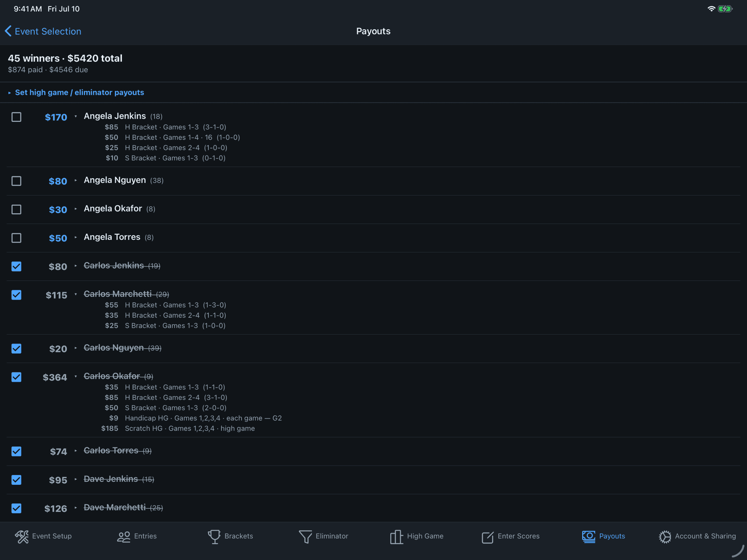Select the Angela Jenkins name
This screenshot has height=560, width=747.
pos(115,116)
